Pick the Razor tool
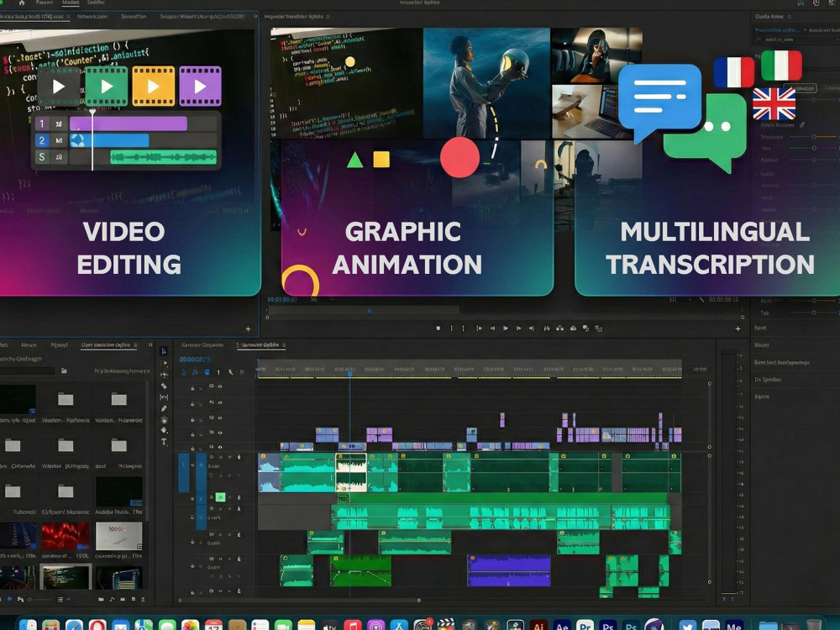The image size is (840, 630). tap(164, 386)
